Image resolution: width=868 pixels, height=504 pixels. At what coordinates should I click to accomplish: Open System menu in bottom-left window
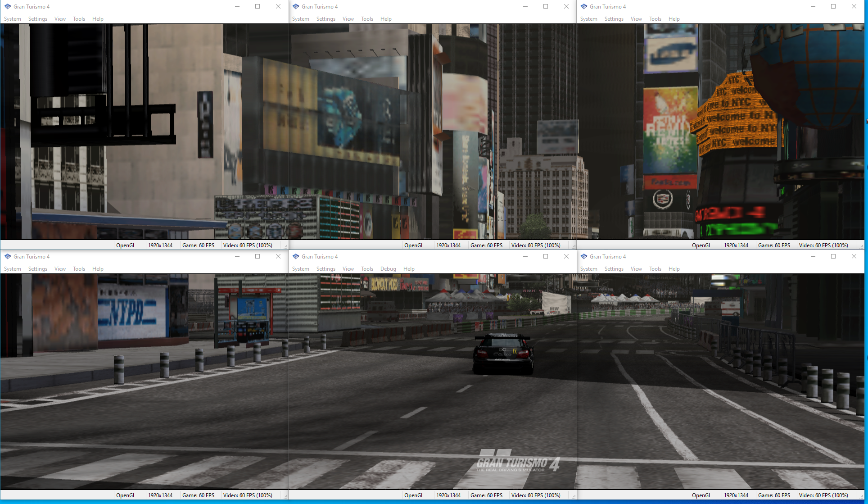pos(13,269)
